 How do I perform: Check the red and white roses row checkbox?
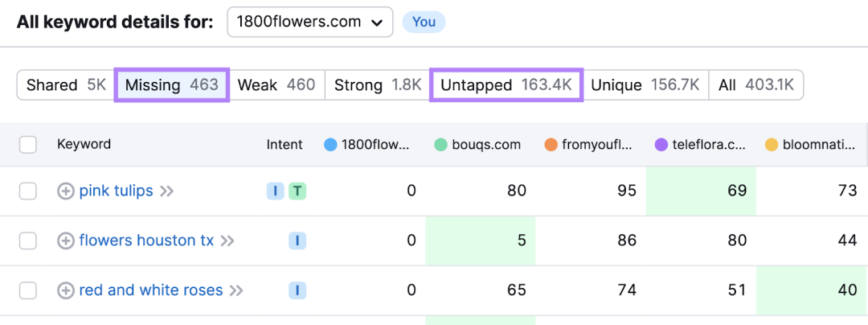(27, 290)
